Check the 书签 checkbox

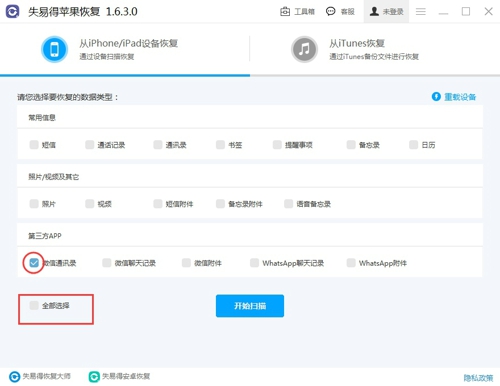[220, 145]
